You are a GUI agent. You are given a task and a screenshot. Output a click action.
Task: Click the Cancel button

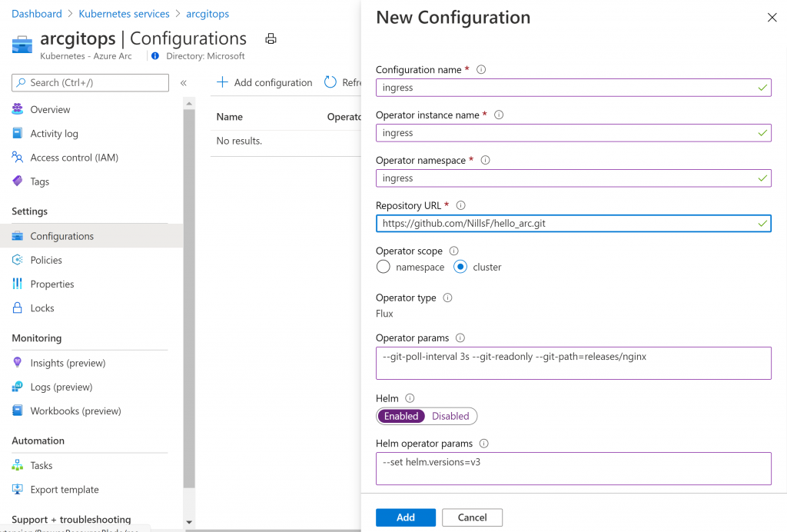473,517
